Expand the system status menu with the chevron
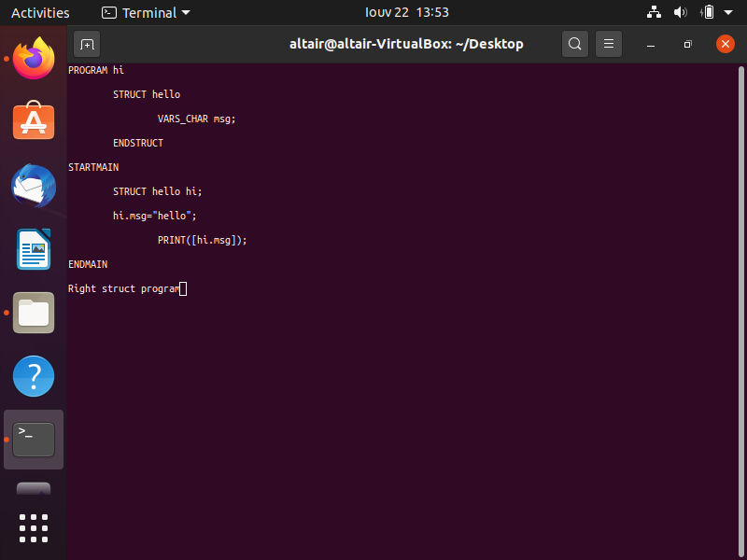Screen dimensions: 747x560 click(x=729, y=12)
